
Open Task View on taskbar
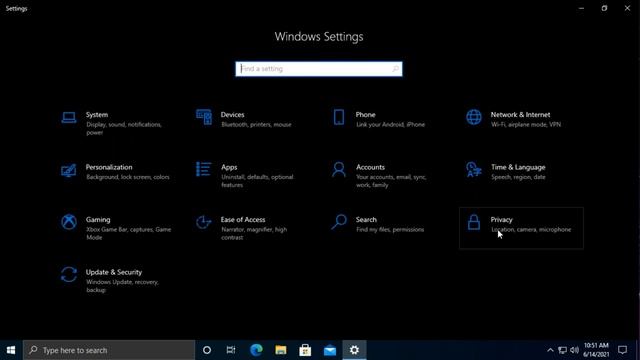(231, 350)
